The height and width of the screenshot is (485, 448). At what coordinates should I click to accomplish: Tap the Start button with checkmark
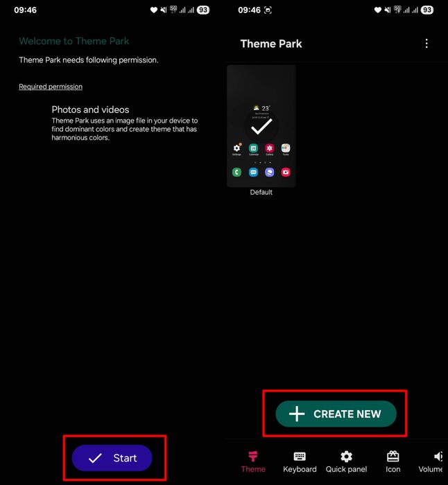point(112,458)
